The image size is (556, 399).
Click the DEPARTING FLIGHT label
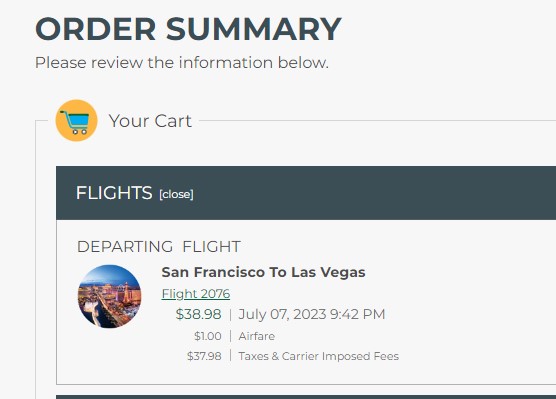pyautogui.click(x=159, y=246)
